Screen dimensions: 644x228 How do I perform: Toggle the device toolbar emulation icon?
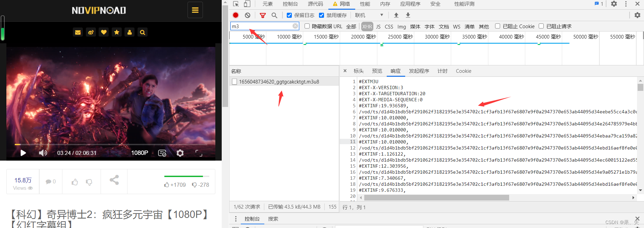click(x=247, y=4)
